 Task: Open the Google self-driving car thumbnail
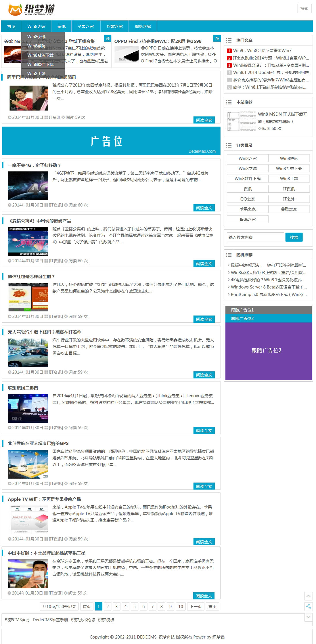[x=28, y=353]
